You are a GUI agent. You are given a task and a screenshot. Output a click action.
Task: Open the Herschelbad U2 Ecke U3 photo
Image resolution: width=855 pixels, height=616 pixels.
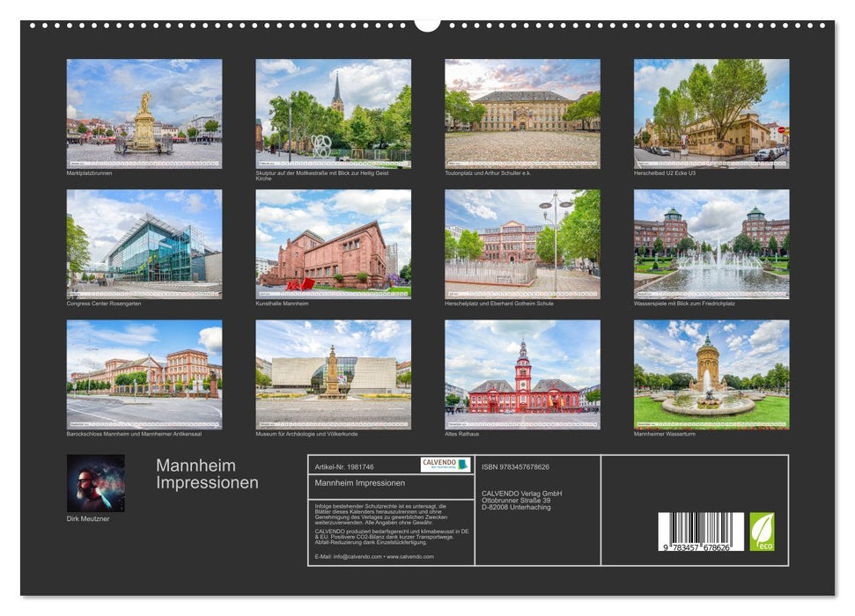click(x=712, y=114)
